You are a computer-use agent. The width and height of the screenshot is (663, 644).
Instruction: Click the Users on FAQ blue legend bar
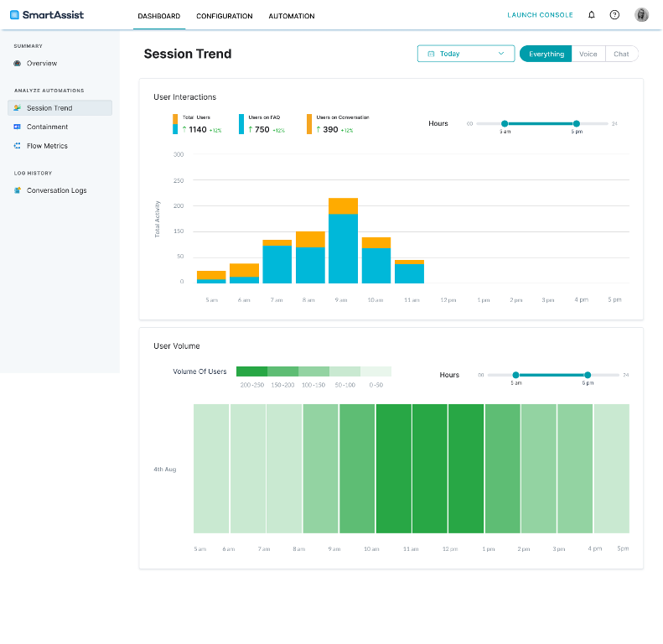pyautogui.click(x=241, y=124)
